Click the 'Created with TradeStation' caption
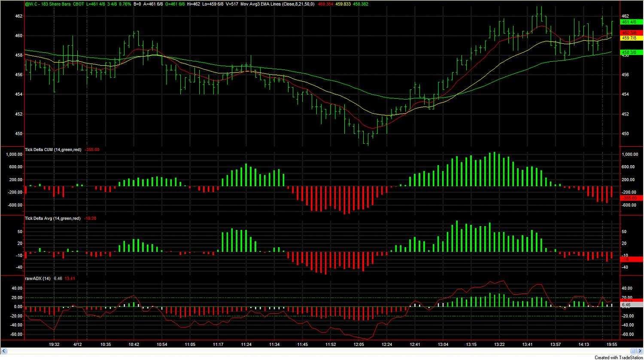Screen dimensions: 644x360 pyautogui.click(x=619, y=357)
